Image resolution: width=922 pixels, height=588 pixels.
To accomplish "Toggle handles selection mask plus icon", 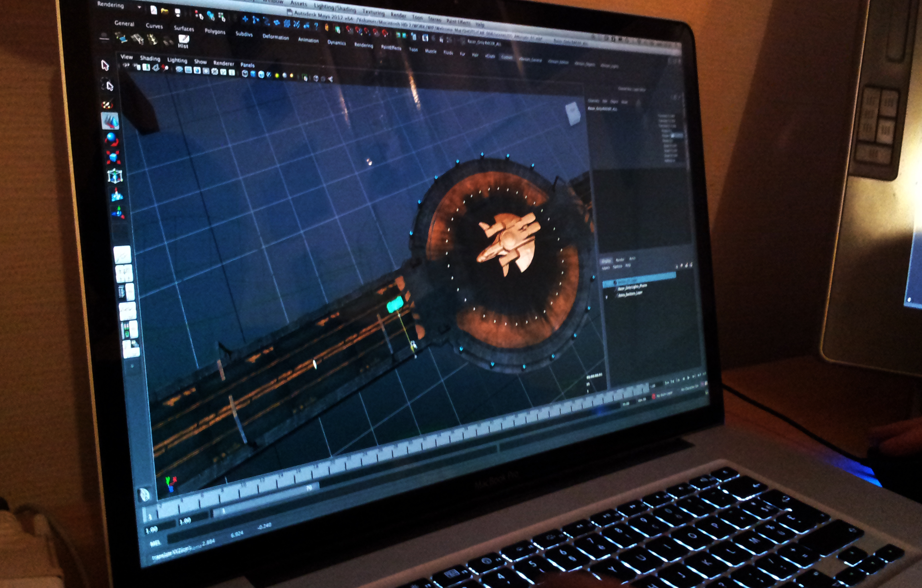I will pyautogui.click(x=245, y=19).
